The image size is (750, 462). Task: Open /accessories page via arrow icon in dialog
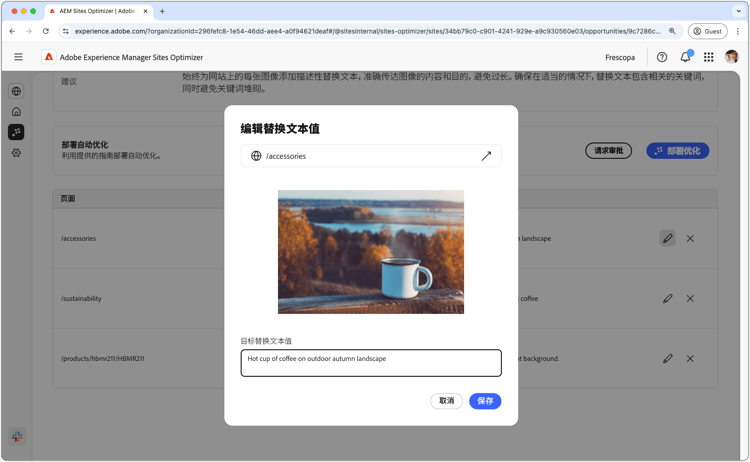tap(486, 156)
